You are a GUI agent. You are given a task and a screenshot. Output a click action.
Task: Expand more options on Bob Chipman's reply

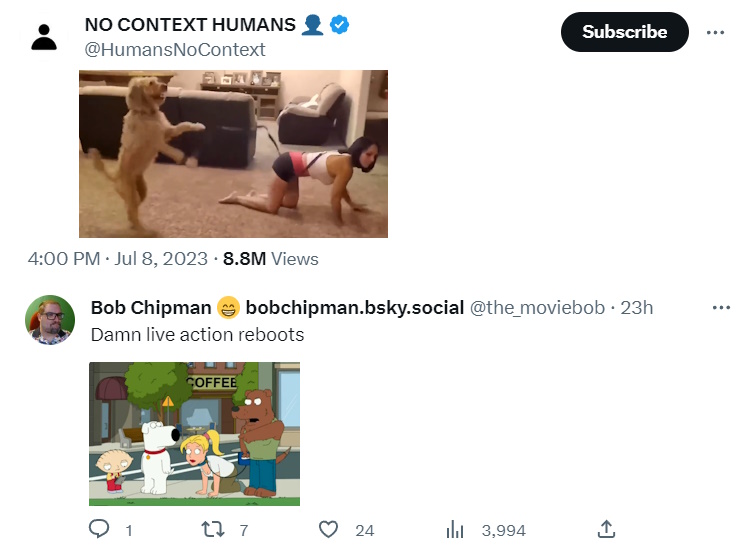click(721, 307)
